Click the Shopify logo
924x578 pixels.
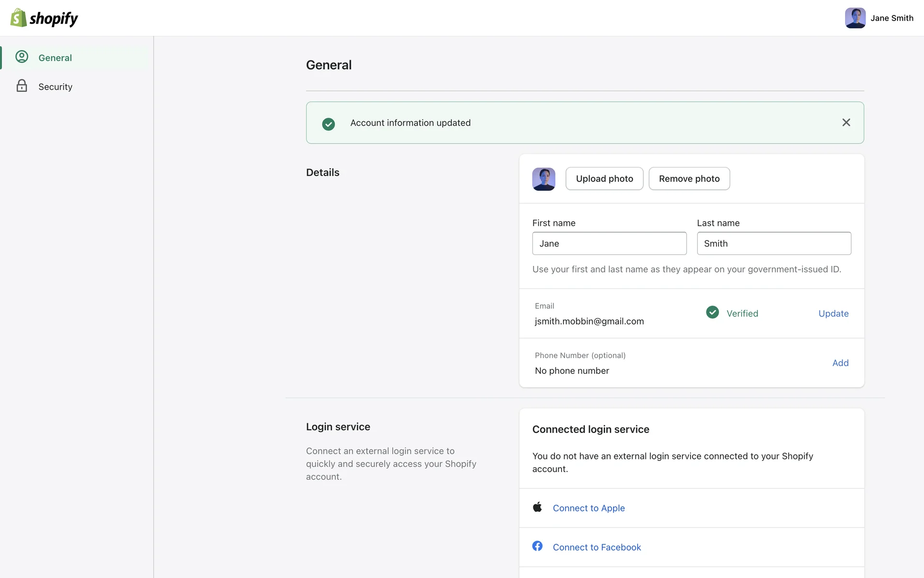[x=44, y=18]
